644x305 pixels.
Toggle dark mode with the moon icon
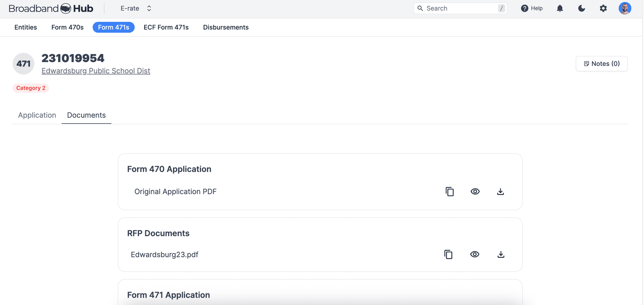click(x=581, y=8)
